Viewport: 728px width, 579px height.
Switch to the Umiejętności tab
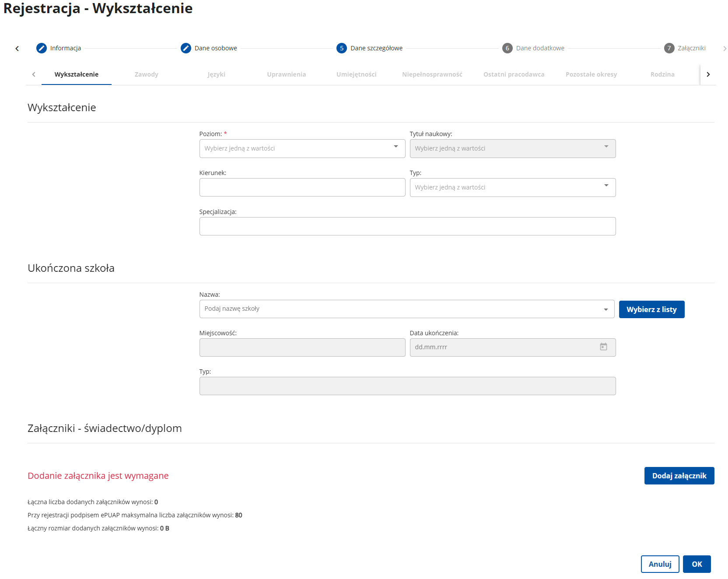click(x=357, y=74)
